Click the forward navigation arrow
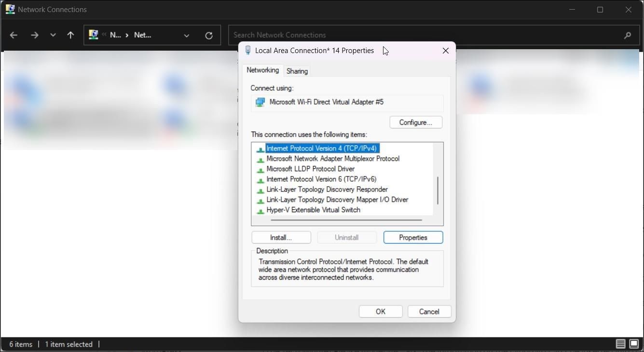 pyautogui.click(x=34, y=35)
